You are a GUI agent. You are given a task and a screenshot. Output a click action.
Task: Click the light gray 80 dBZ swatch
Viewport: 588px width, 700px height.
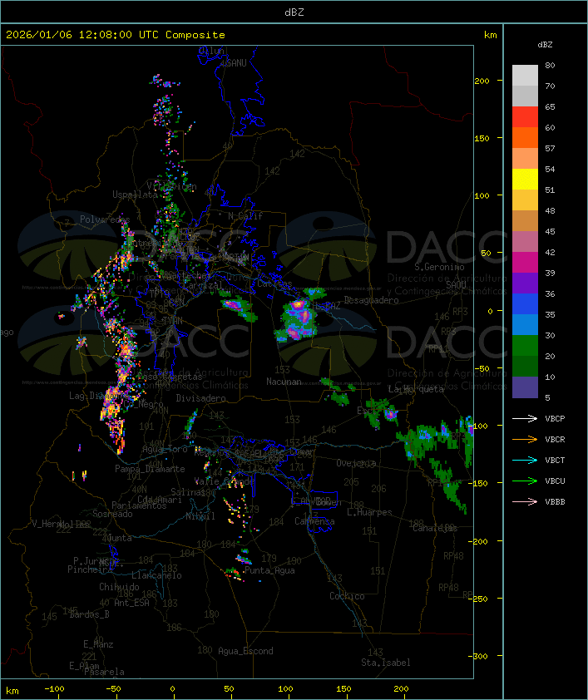[525, 76]
